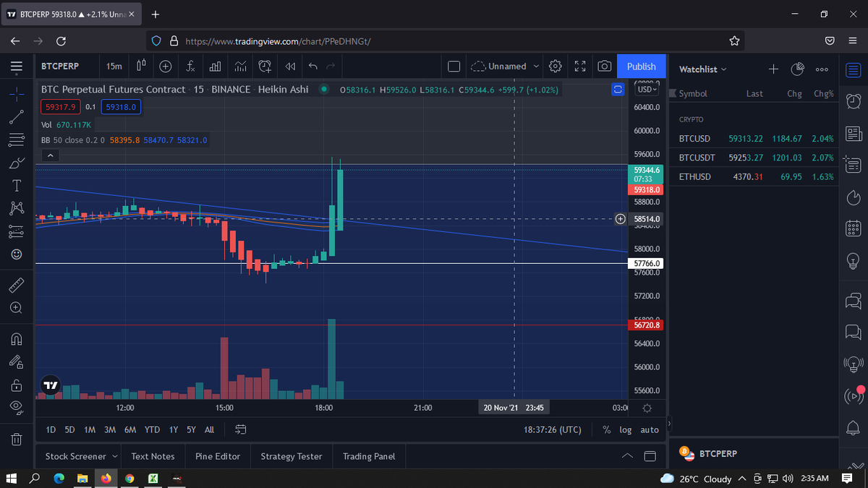Select the crosshair cursor tool
The width and height of the screenshot is (868, 488).
16,93
